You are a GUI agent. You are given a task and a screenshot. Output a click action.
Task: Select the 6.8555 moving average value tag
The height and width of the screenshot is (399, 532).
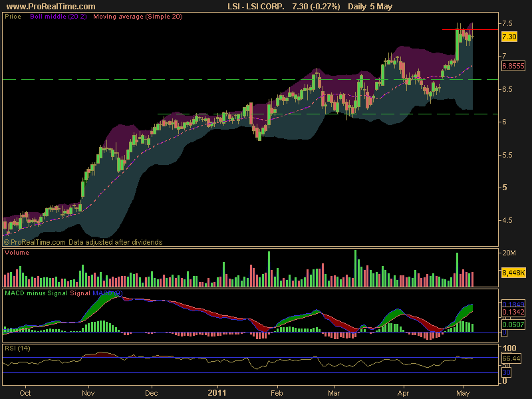click(x=513, y=66)
